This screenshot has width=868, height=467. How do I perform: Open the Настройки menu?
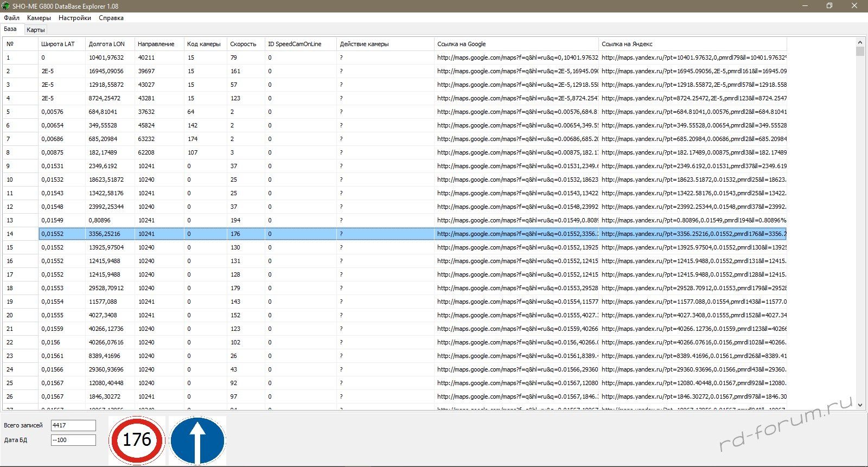(75, 18)
